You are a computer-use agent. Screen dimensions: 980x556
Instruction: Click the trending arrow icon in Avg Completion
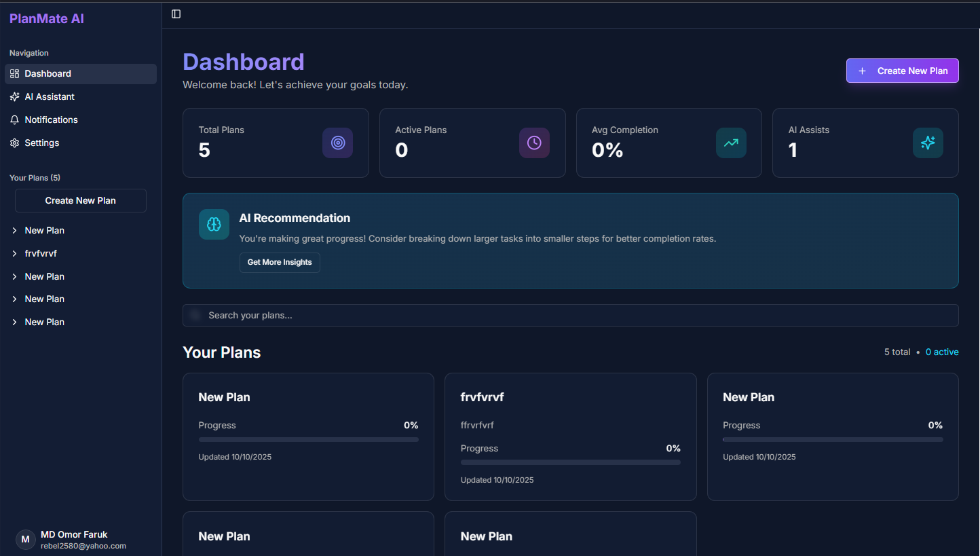731,143
